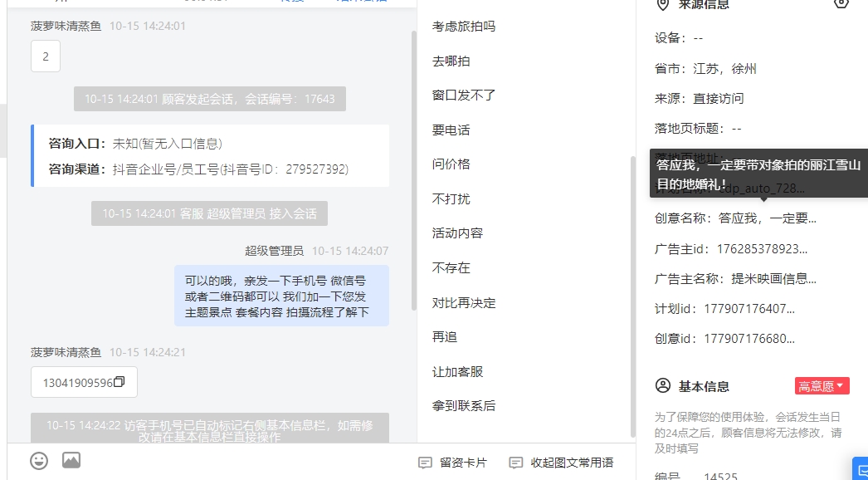
Task: Select quick phrase 去哪拍
Action: pyautogui.click(x=451, y=61)
